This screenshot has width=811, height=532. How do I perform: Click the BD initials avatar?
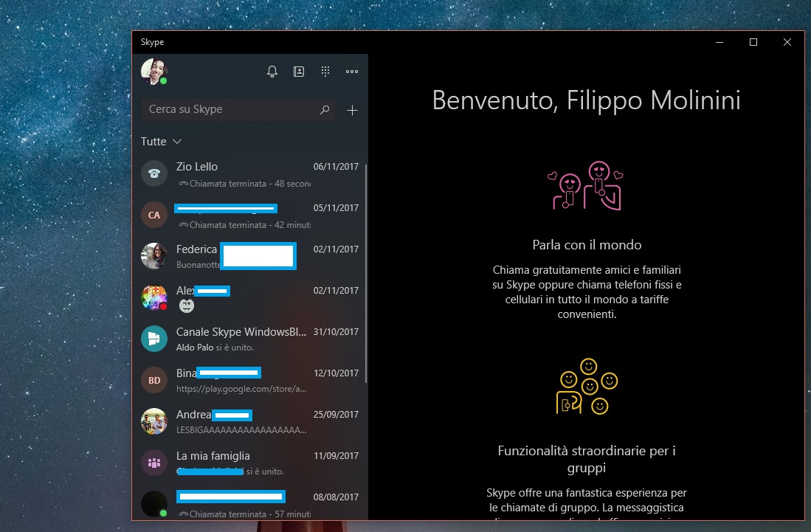tap(154, 380)
